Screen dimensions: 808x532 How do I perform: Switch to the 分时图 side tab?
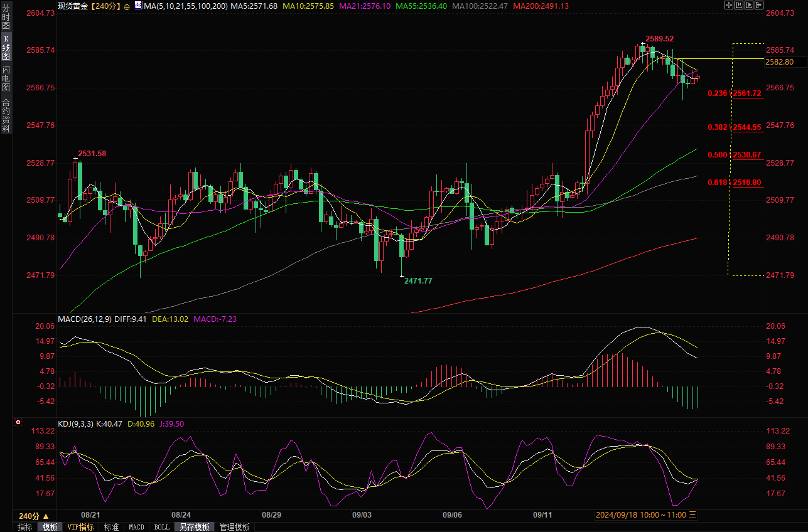click(6, 19)
